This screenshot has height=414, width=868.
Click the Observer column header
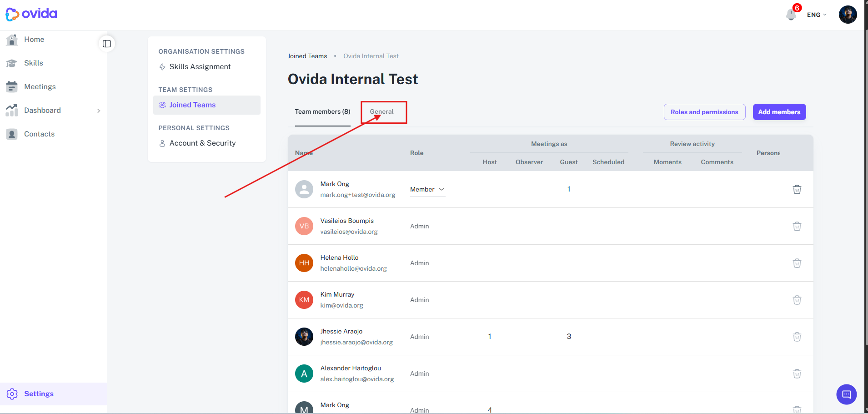point(529,162)
